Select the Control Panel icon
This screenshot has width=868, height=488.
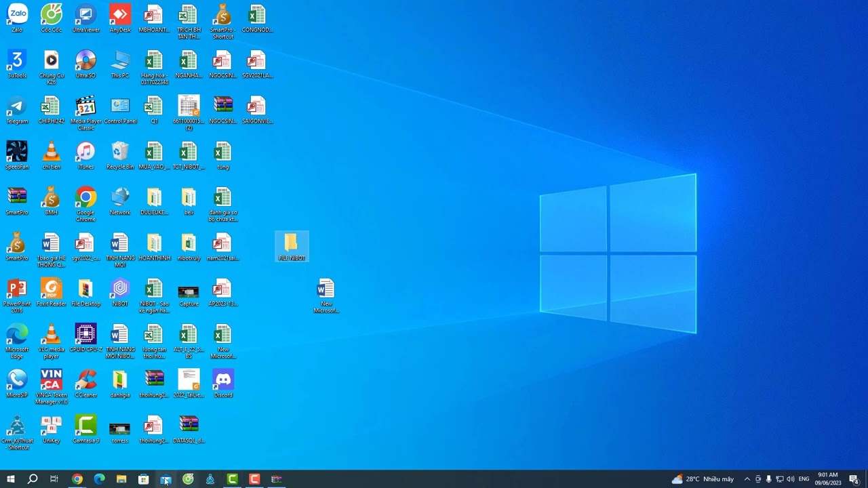click(x=120, y=110)
